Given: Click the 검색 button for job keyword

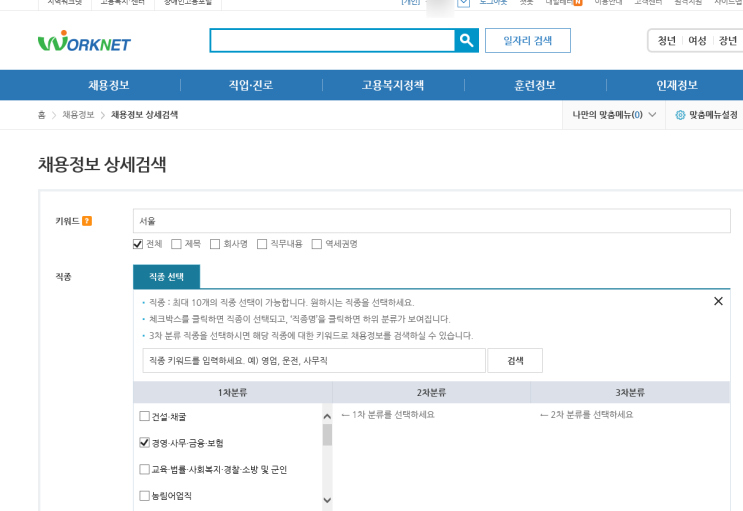Looking at the screenshot, I should (515, 361).
